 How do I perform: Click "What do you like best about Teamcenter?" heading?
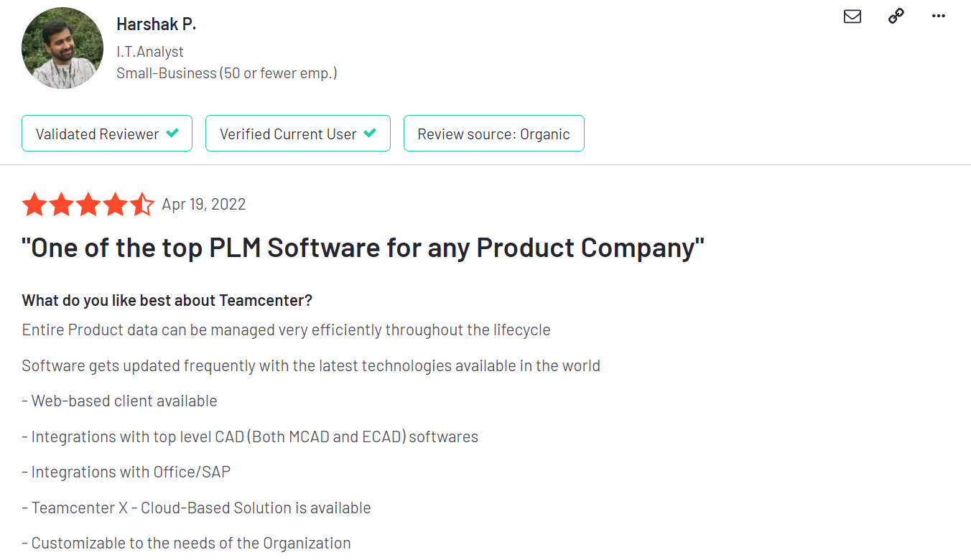[x=167, y=300]
